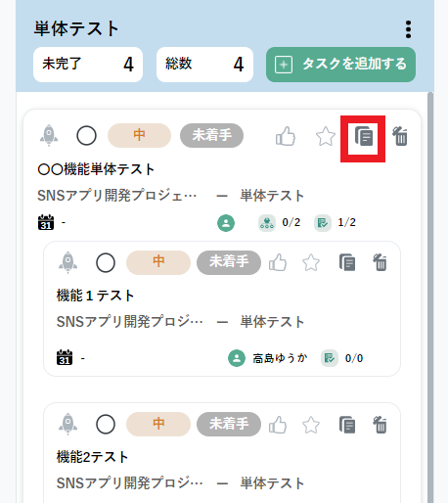Screen dimensions: 448x503
Task: Mark 機能1テスト complete with its circle
Action: (106, 262)
